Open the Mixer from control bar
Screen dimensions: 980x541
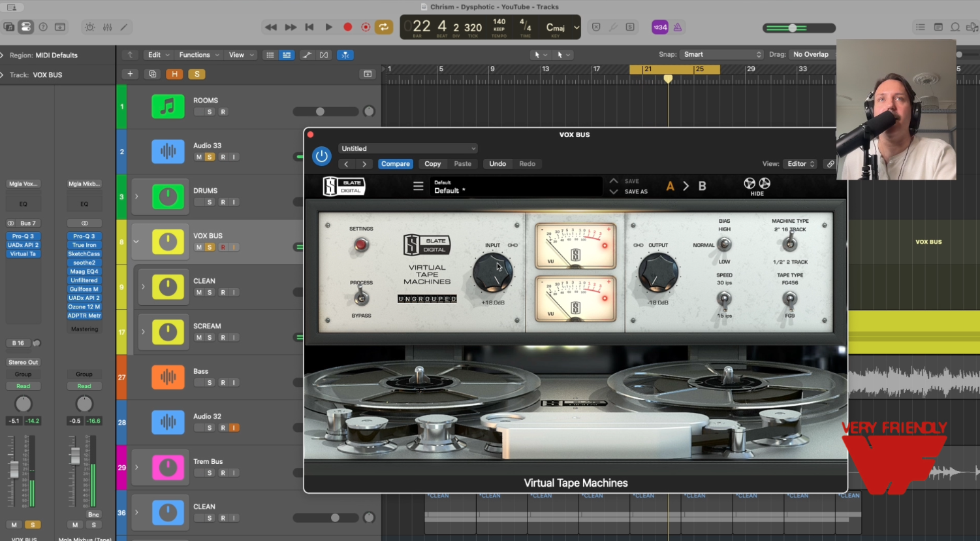tap(107, 27)
